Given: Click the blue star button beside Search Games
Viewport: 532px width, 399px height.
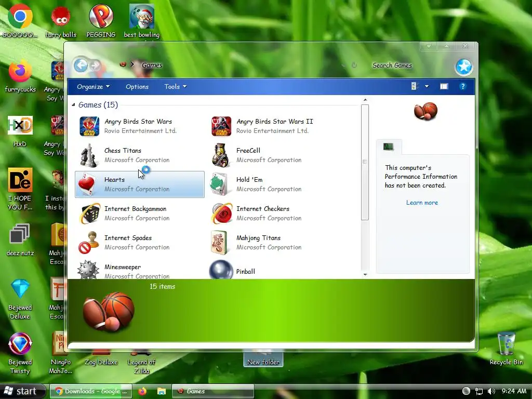Looking at the screenshot, I should (x=463, y=66).
